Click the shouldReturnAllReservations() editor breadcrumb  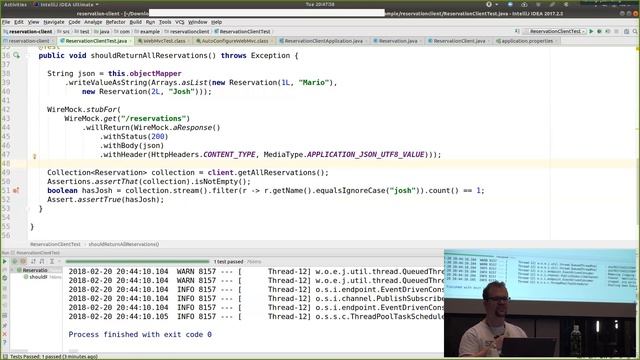point(124,244)
